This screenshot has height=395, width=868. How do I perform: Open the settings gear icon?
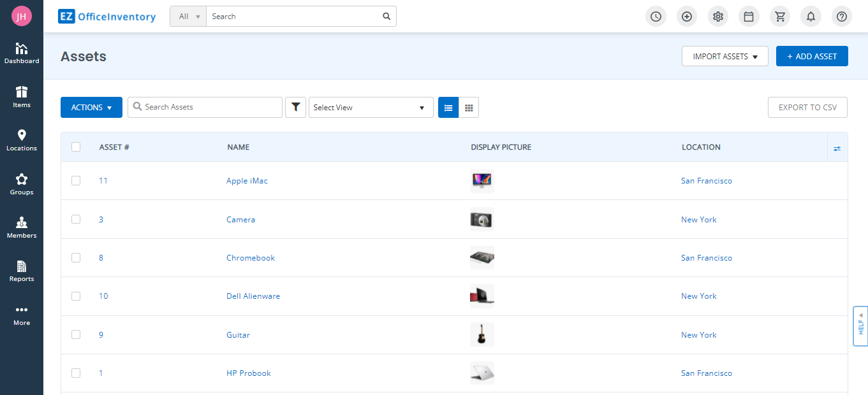(x=718, y=16)
